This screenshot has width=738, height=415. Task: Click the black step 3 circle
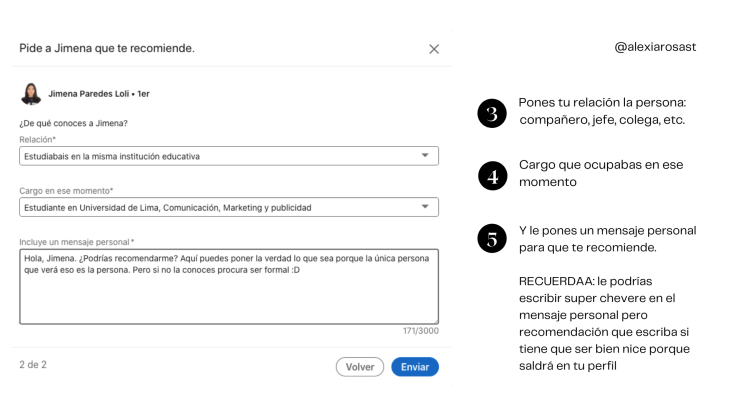pyautogui.click(x=491, y=113)
